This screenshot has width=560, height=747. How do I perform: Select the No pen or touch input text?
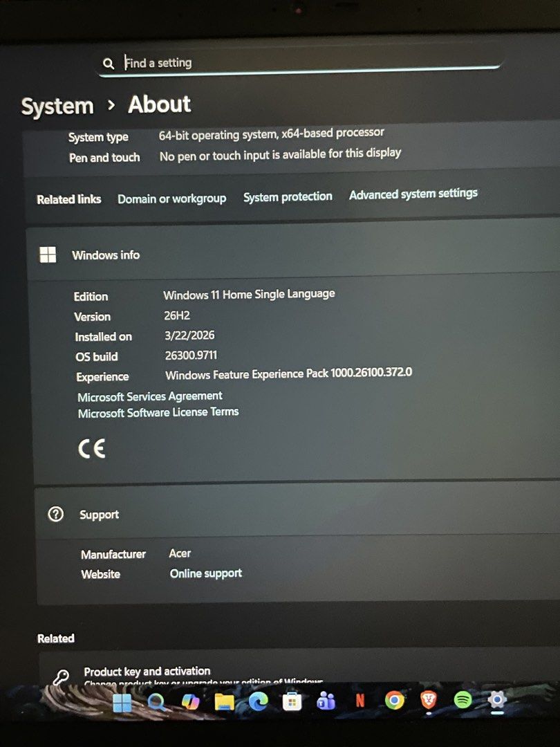pos(281,155)
